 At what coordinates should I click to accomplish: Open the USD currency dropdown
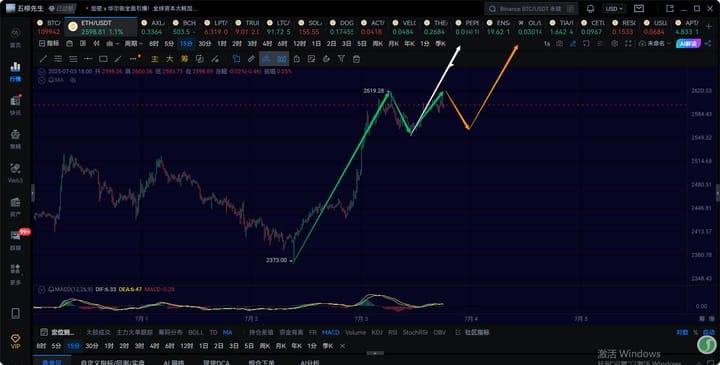pos(614,9)
